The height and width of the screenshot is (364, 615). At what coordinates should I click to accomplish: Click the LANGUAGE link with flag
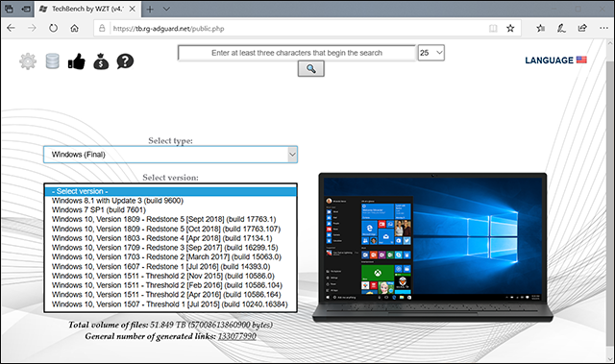tap(555, 60)
